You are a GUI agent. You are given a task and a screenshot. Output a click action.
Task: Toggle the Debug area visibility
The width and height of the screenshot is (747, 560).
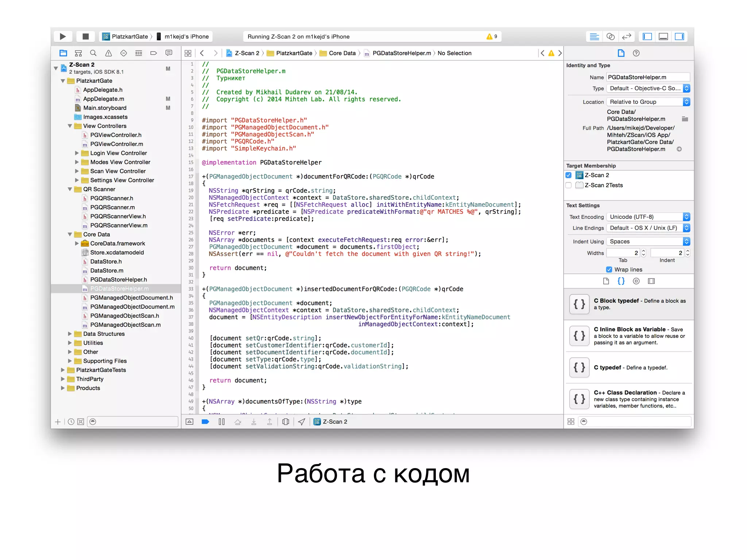[x=663, y=36]
